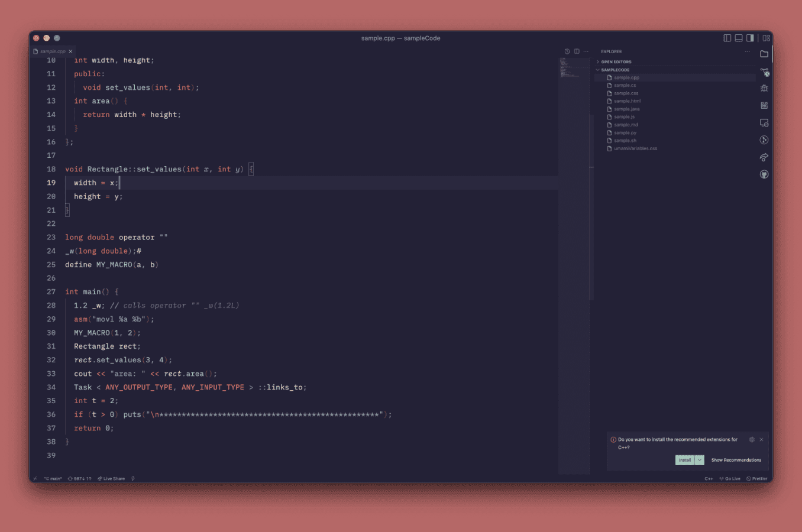Select the sample.cpp editor tab

(x=53, y=51)
